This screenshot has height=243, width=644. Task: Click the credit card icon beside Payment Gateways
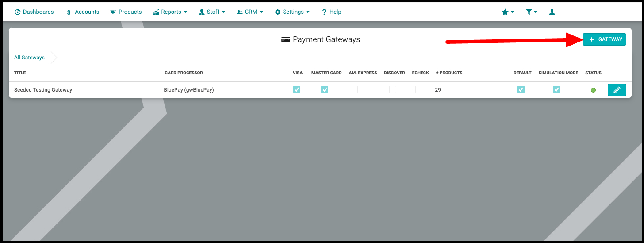click(x=286, y=39)
